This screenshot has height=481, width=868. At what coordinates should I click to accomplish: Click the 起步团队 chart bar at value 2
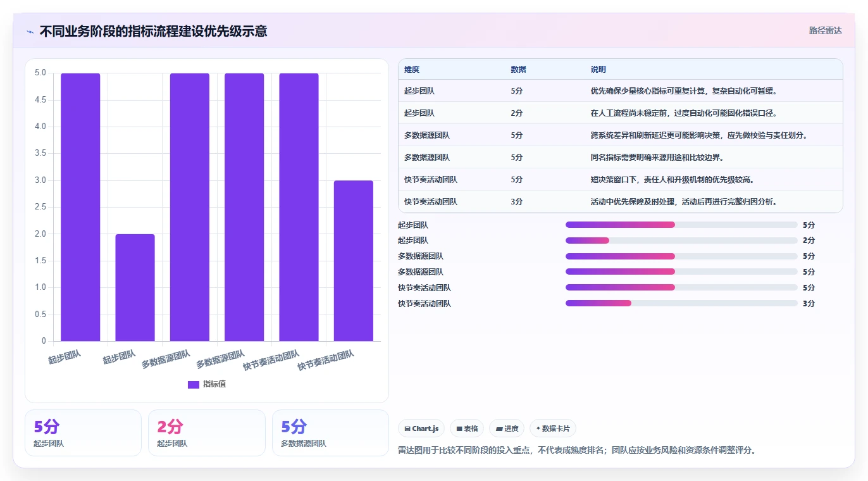pyautogui.click(x=135, y=288)
